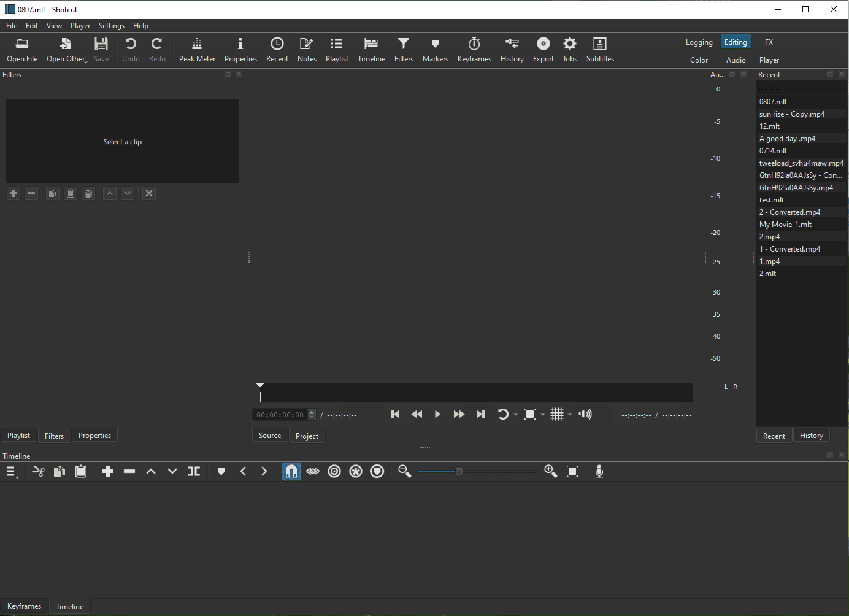Toggle ripple all tracks
Viewport: 849px width, 616px height.
coord(356,471)
